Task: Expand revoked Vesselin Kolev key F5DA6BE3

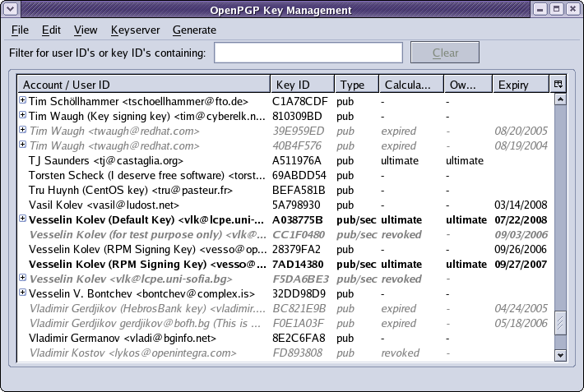Action: (23, 278)
